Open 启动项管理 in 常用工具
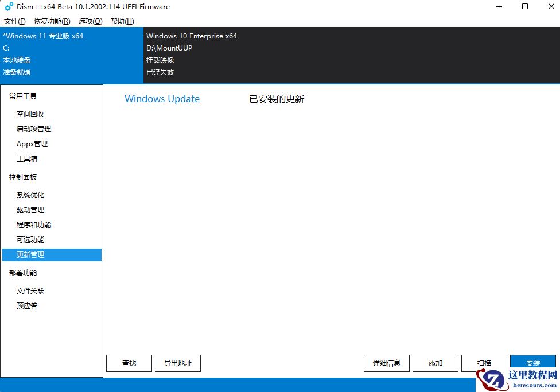Screen dimensions: 560x392 click(33, 129)
